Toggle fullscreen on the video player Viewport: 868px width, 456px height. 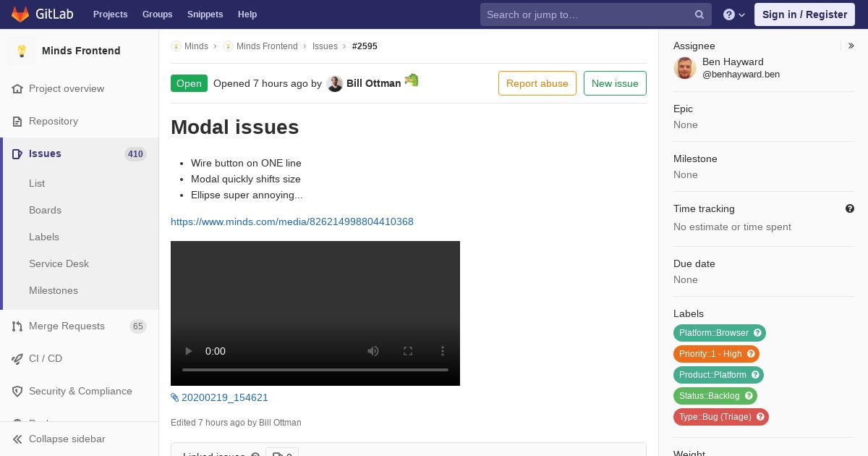point(408,351)
